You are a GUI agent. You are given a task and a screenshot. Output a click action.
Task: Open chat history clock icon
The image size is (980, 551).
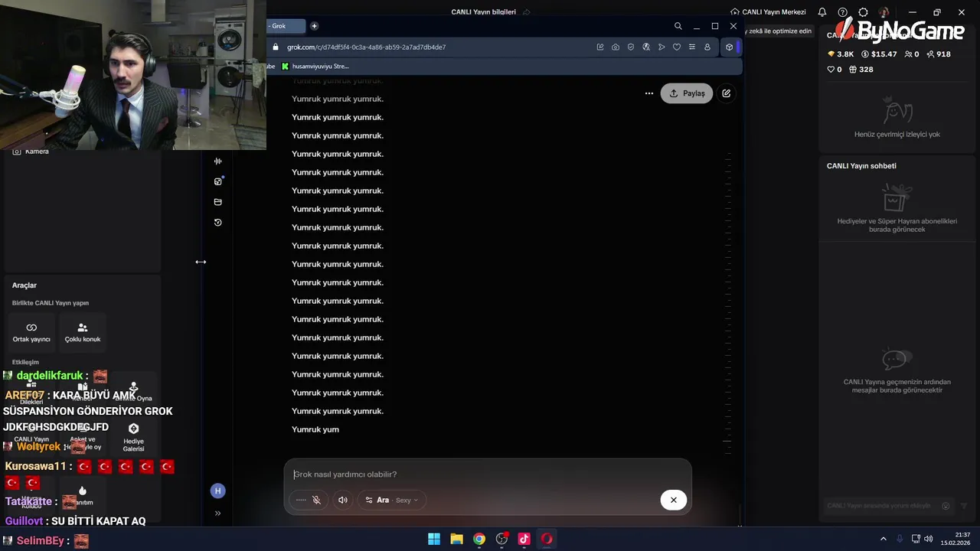[x=217, y=223]
